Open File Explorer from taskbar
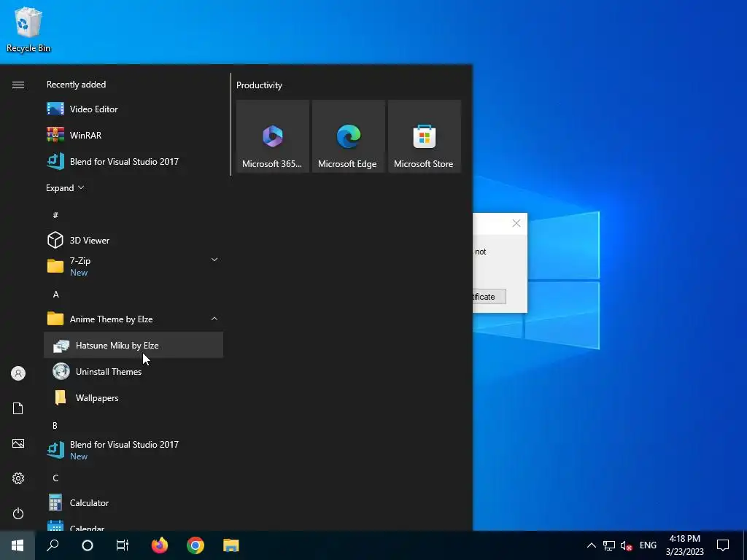Screen dimensions: 747x560 [x=231, y=545]
